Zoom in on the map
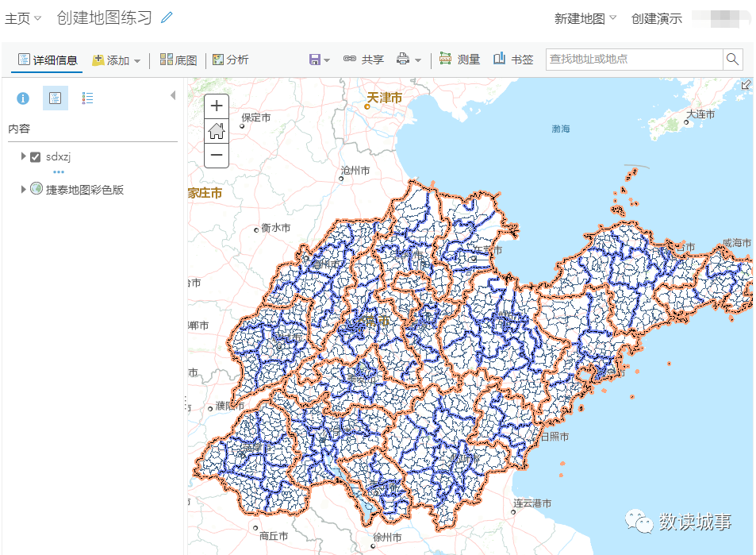The height and width of the screenshot is (555, 756). 217,106
